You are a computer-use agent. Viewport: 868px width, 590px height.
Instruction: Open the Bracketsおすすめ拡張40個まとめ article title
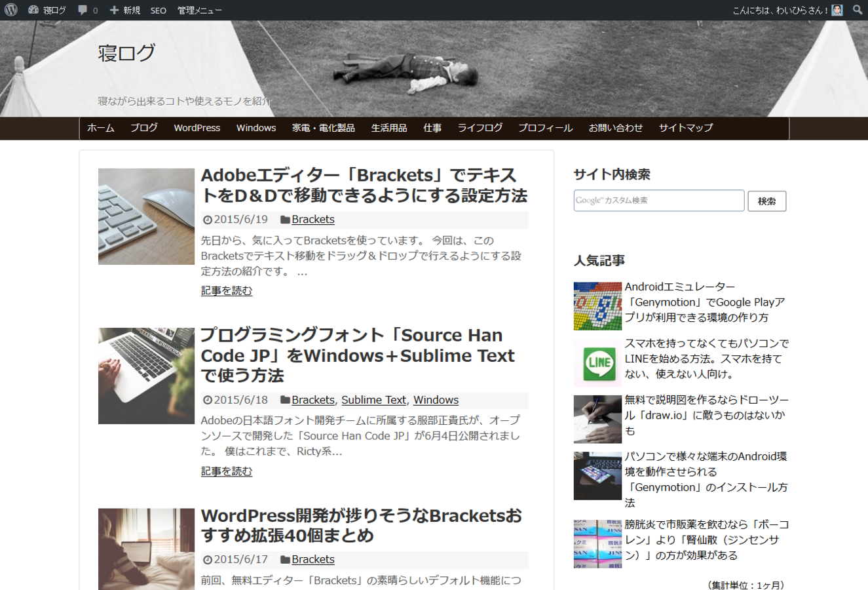tap(362, 526)
